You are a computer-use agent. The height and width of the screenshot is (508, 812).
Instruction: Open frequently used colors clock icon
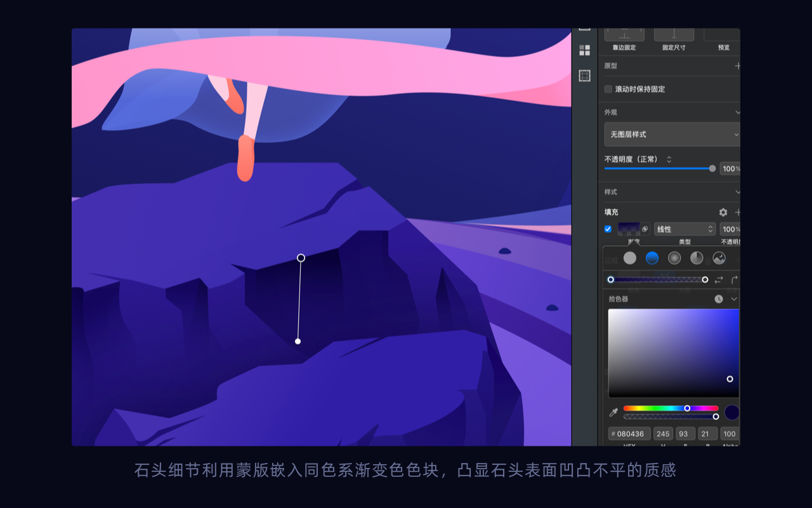pyautogui.click(x=719, y=298)
